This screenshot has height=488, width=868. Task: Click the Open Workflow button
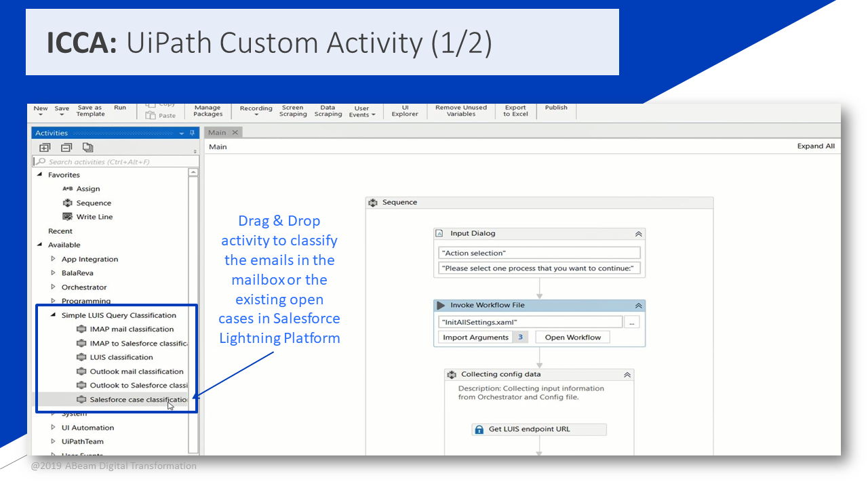[x=573, y=338]
